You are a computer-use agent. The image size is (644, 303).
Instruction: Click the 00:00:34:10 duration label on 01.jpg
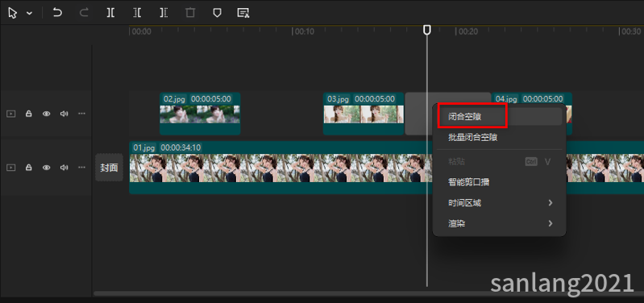coord(181,147)
